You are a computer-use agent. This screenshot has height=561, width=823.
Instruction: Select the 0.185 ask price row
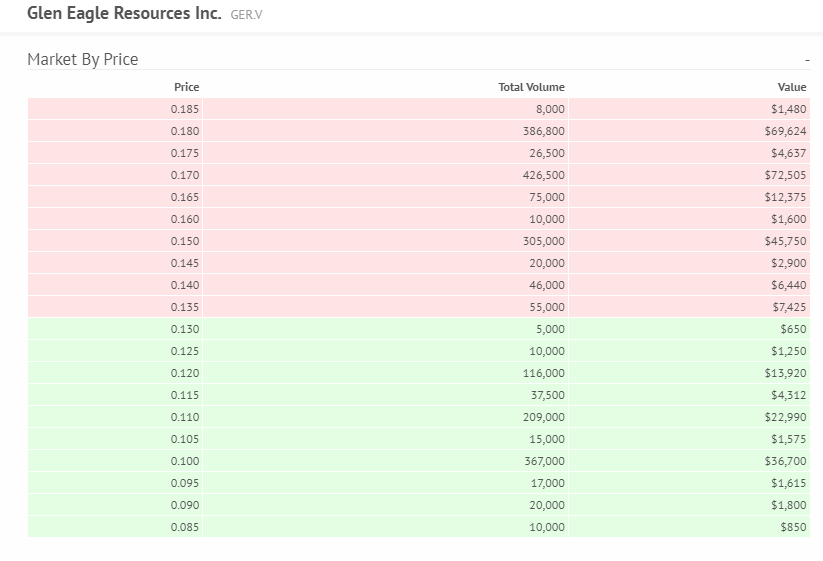pyautogui.click(x=185, y=109)
